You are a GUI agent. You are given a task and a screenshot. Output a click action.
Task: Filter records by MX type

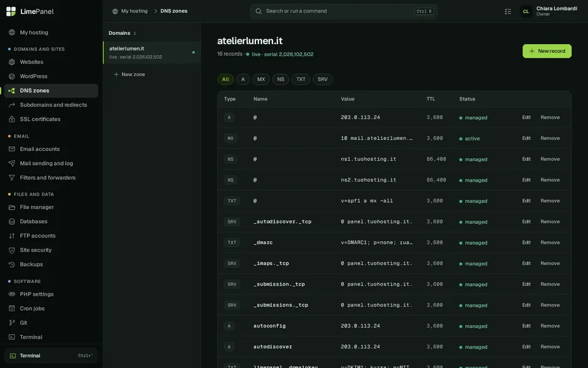pyautogui.click(x=261, y=79)
